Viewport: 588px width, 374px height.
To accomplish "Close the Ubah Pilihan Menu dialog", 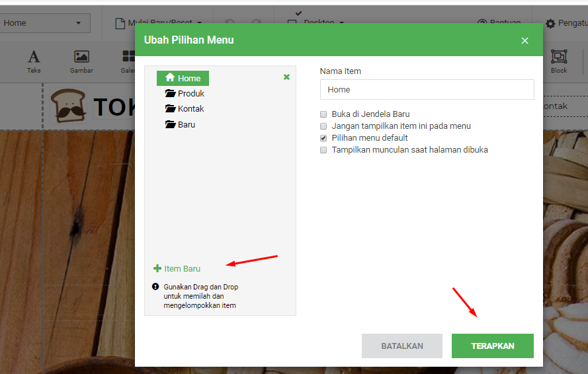I will click(x=525, y=40).
